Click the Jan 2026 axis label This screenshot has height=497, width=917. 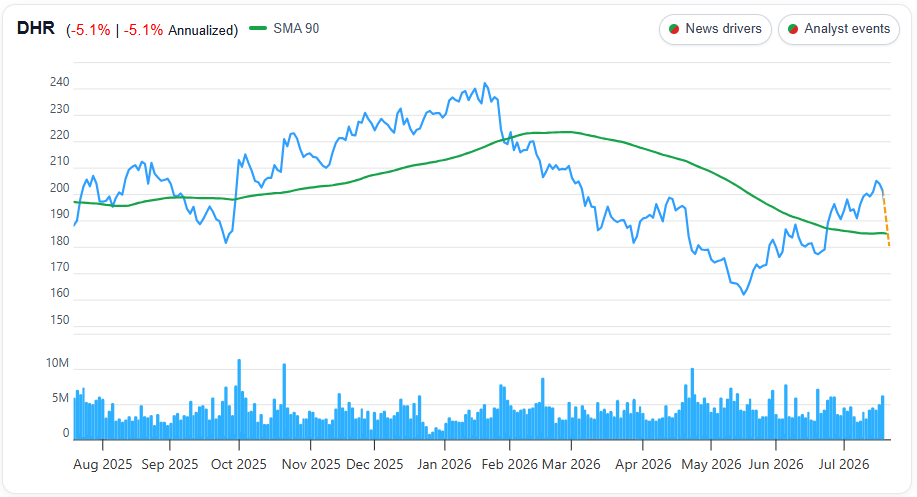(444, 464)
